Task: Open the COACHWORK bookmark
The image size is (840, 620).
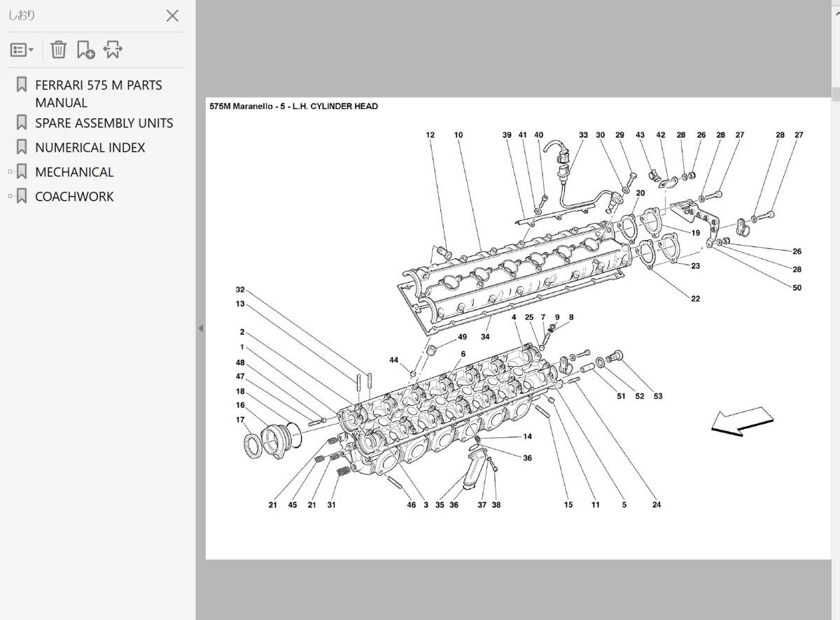Action: coord(74,197)
